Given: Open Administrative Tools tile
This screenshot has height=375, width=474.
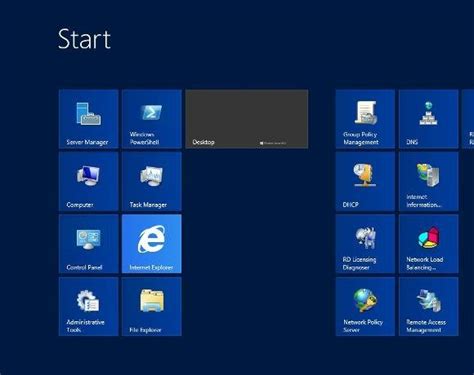Looking at the screenshot, I should 88,306.
